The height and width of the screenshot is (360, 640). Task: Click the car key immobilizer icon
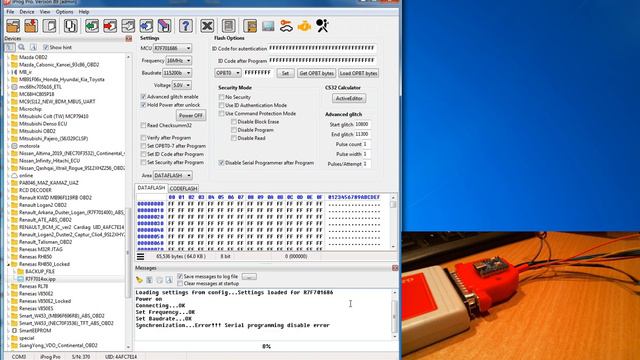(286, 26)
